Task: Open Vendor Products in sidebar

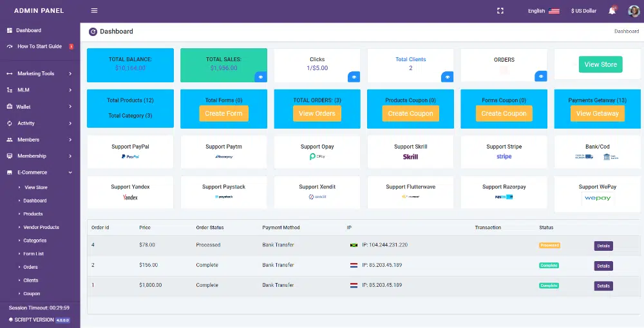Action: coord(41,227)
